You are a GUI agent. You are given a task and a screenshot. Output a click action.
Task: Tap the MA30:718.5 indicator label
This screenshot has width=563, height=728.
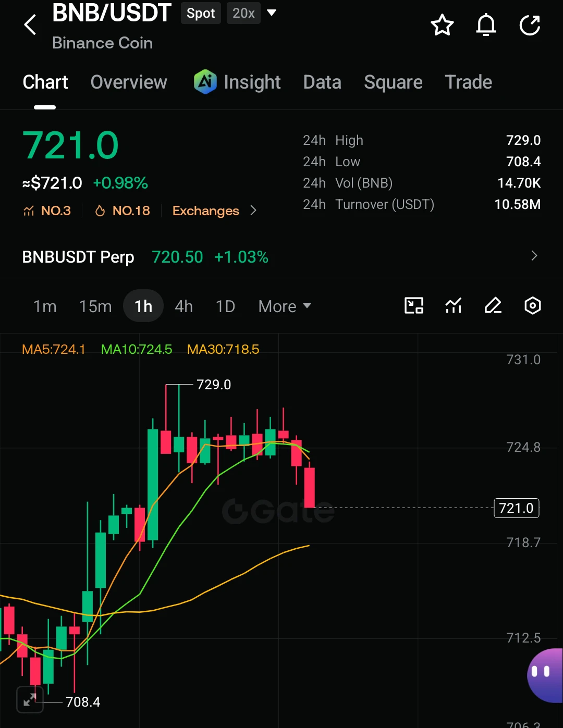point(223,349)
